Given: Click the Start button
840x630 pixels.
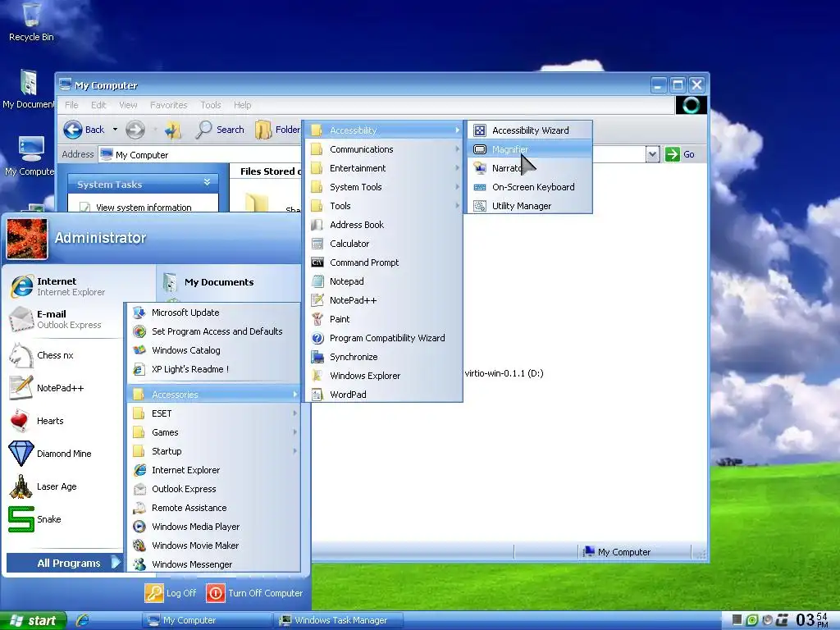Looking at the screenshot, I should (33, 620).
